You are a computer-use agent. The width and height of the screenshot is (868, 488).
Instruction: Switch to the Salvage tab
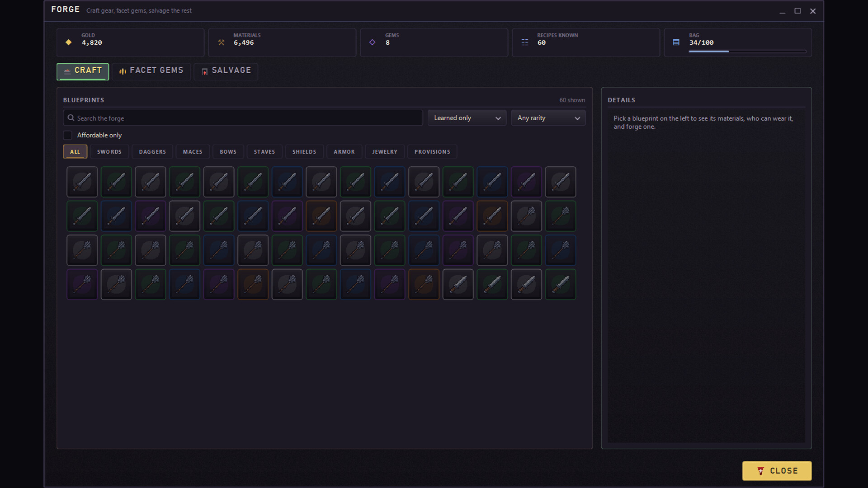(x=226, y=71)
